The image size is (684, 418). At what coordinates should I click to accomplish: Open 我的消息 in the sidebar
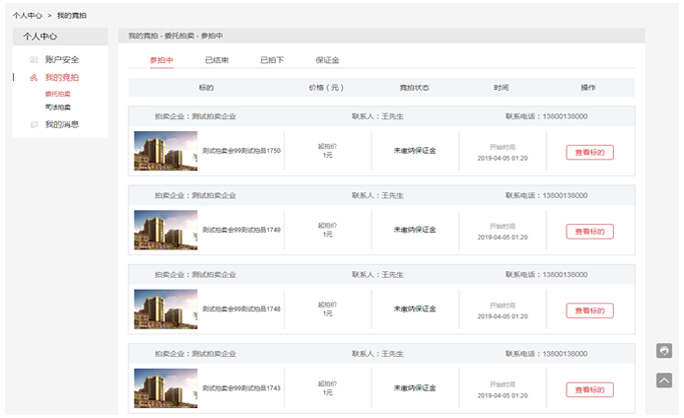click(x=62, y=125)
